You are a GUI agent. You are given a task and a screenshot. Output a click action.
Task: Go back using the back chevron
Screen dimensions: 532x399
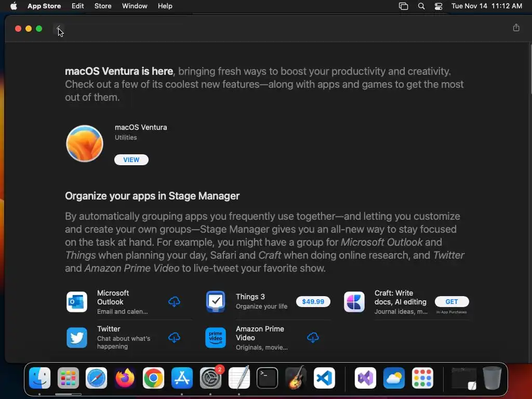tap(58, 28)
